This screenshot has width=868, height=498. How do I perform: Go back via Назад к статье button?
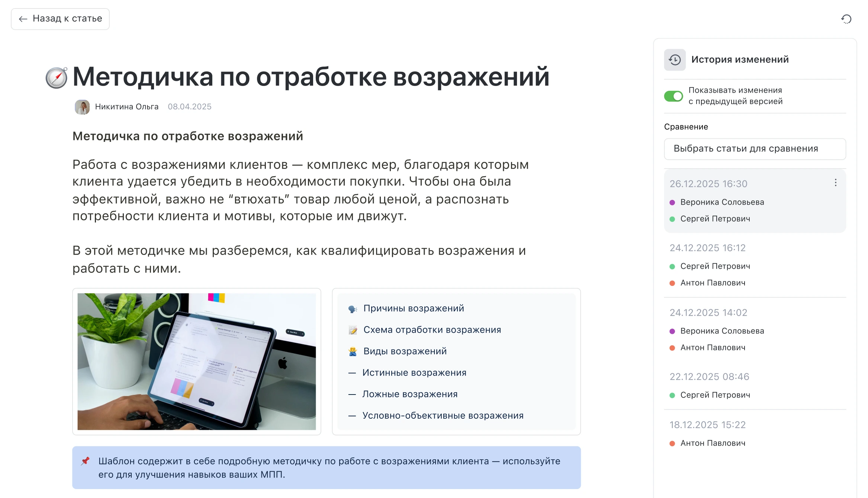pos(60,19)
